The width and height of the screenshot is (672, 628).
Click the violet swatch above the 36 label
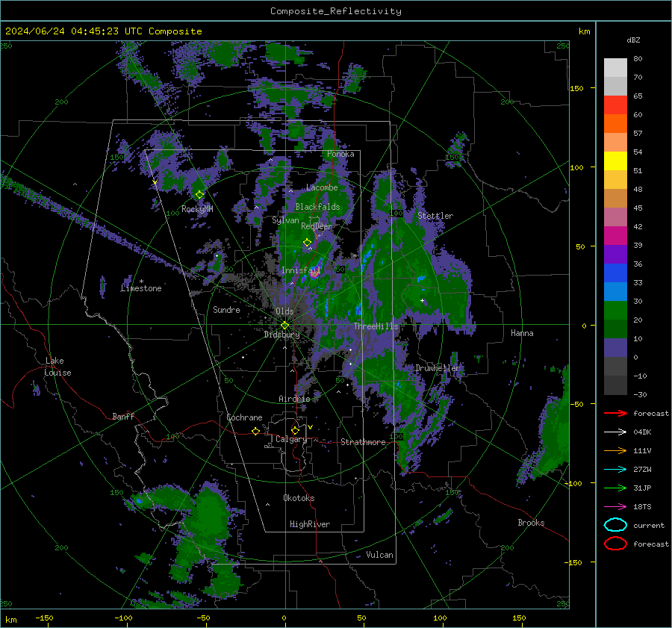point(615,254)
